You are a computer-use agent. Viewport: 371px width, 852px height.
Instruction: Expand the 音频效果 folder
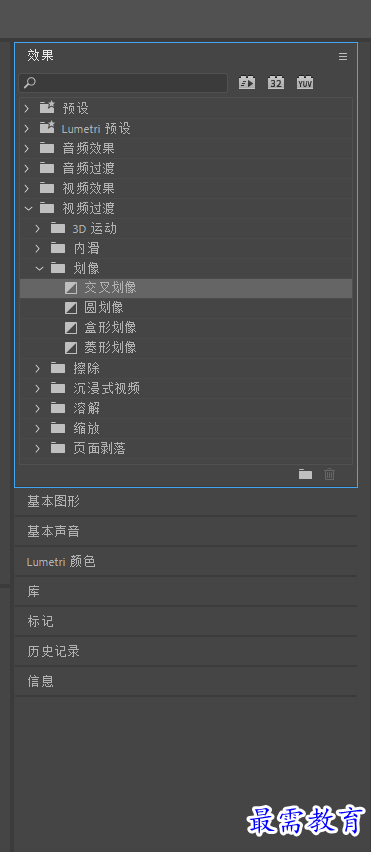[x=27, y=148]
